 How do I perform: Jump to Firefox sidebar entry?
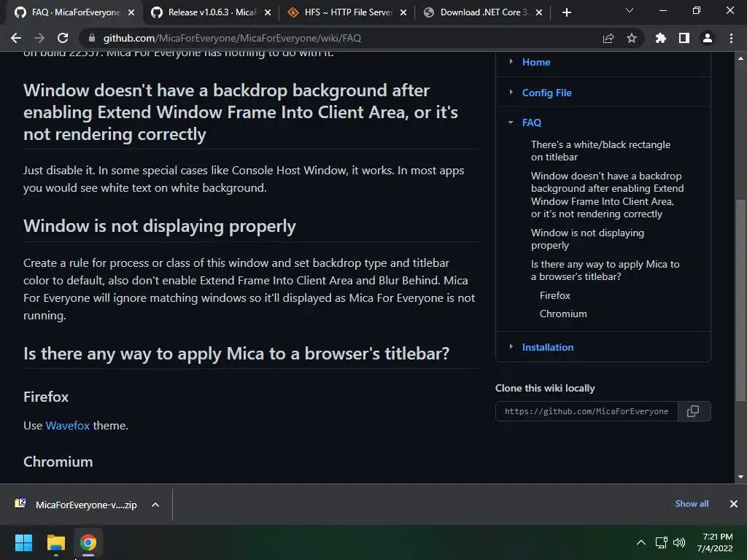(554, 295)
